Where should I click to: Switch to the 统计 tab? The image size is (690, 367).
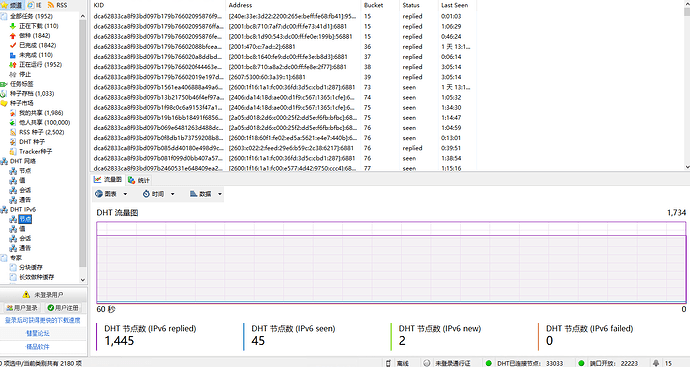(139, 180)
